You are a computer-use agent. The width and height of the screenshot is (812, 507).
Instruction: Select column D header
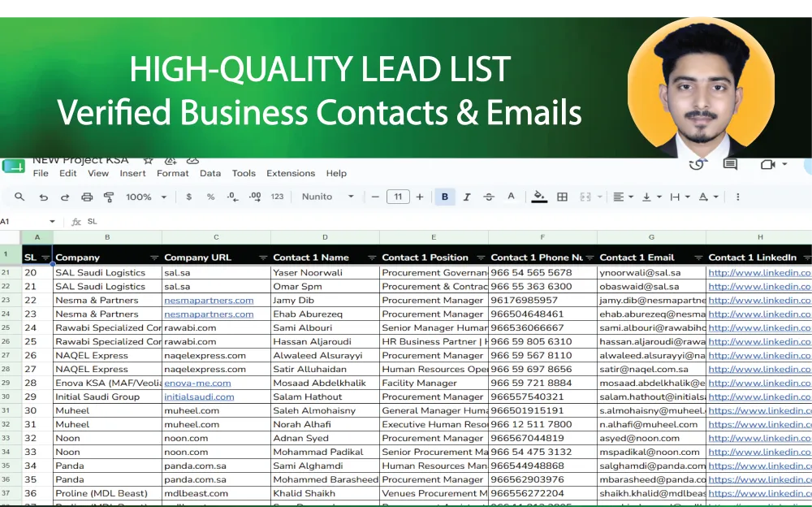325,237
